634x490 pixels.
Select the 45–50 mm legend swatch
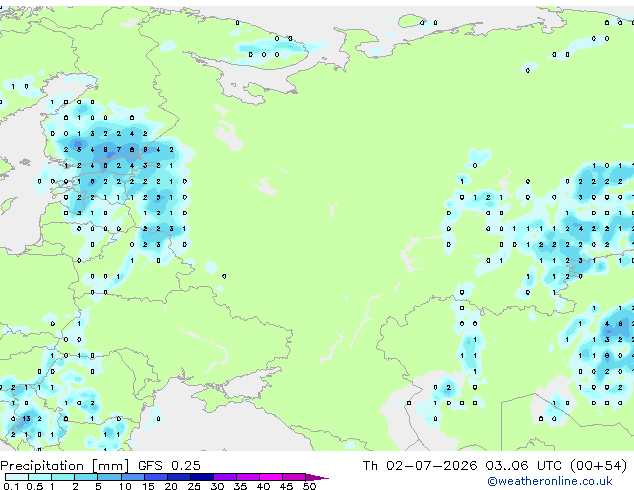294,477
